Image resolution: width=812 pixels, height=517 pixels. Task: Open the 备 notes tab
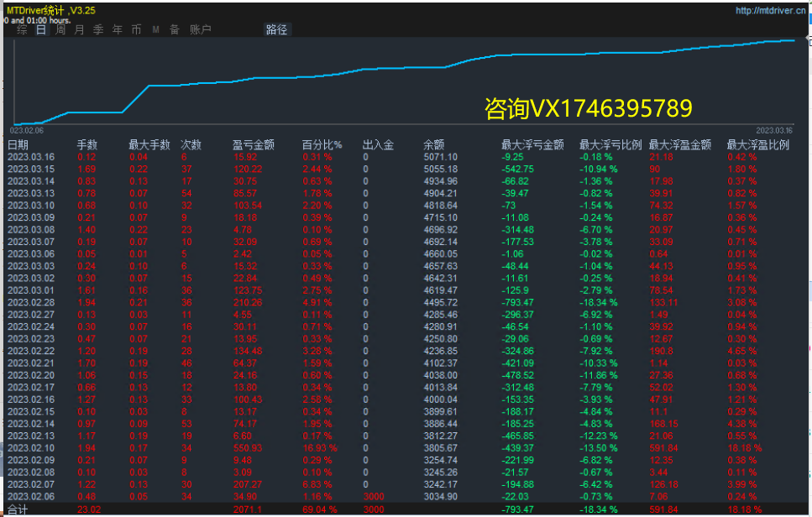[x=175, y=29]
